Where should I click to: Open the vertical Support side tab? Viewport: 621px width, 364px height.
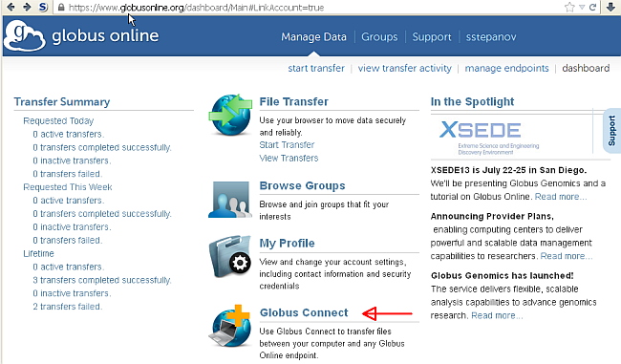pyautogui.click(x=611, y=131)
